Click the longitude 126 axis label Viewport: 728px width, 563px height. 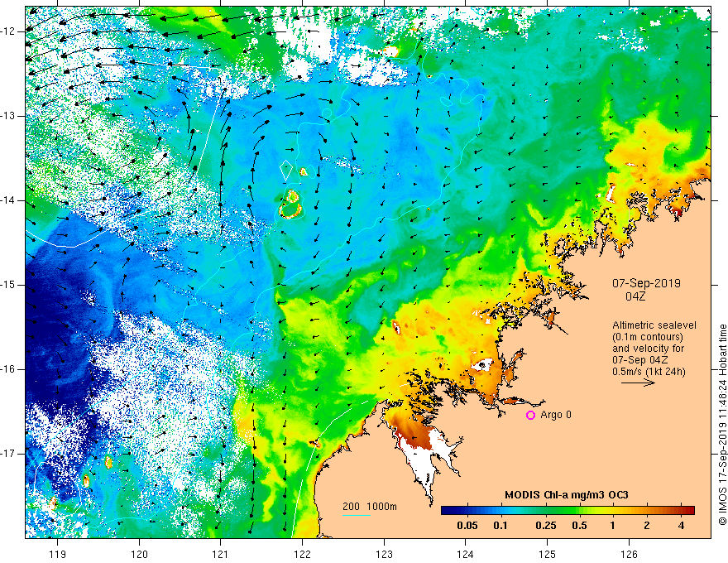(629, 554)
